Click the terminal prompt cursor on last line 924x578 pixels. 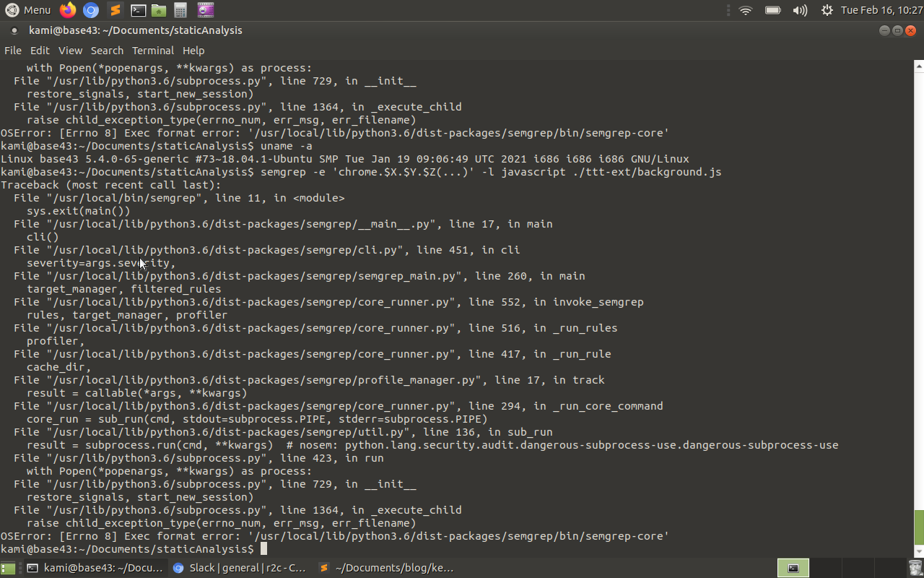click(263, 549)
